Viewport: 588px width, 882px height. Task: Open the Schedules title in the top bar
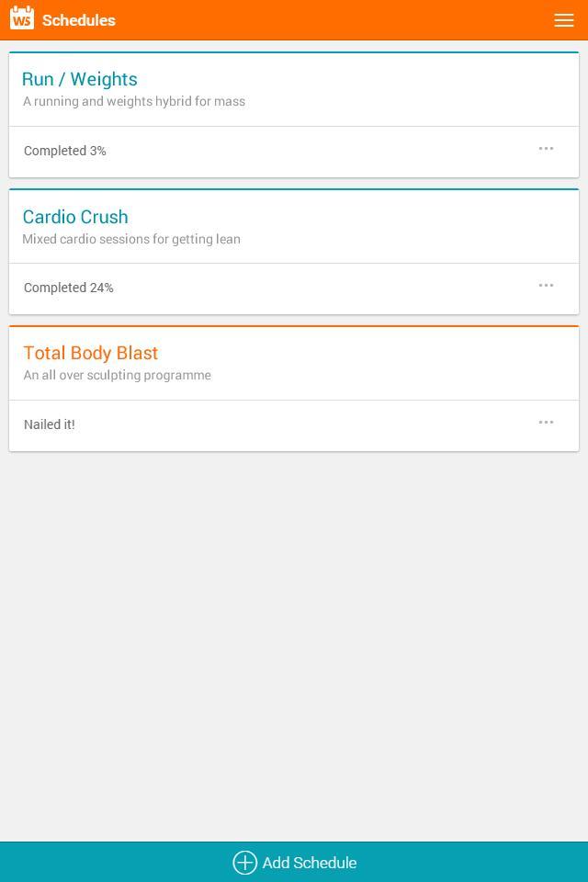79,20
